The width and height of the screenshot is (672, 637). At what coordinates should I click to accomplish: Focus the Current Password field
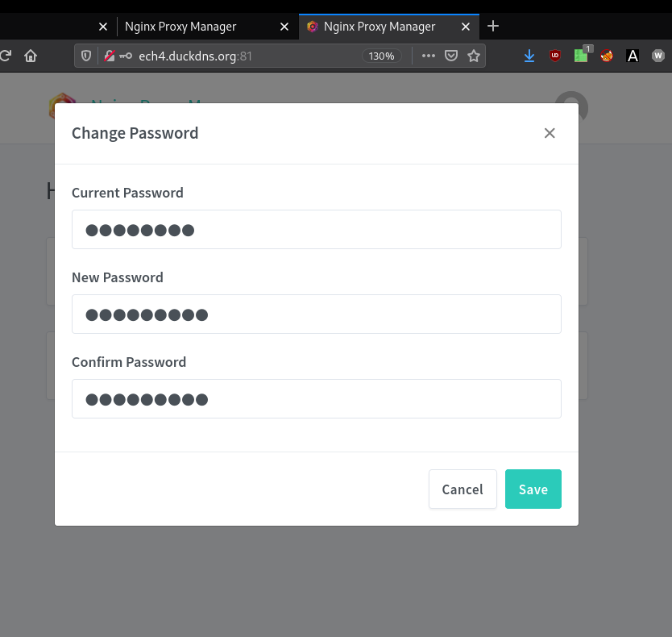point(316,230)
